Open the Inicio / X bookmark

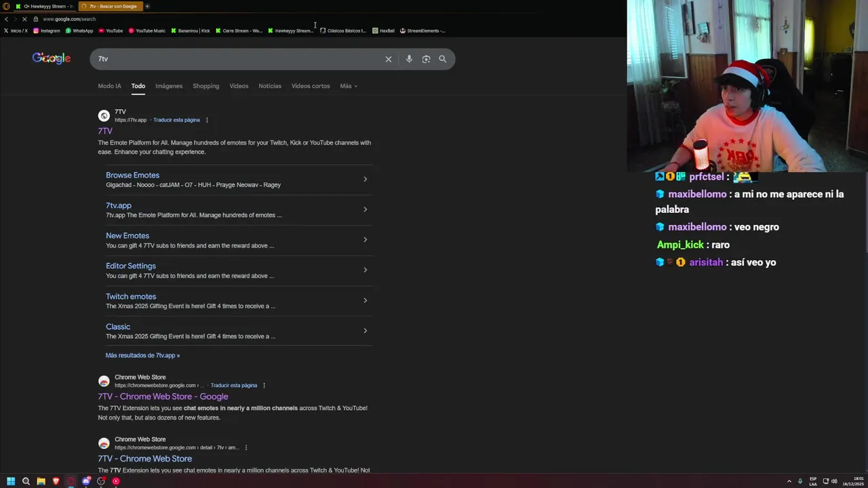tap(16, 30)
